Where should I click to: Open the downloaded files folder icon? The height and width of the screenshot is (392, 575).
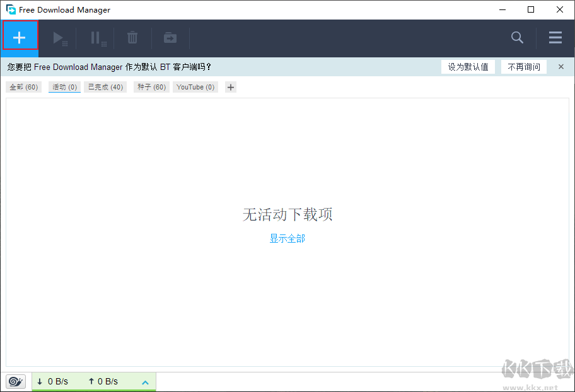click(x=170, y=37)
